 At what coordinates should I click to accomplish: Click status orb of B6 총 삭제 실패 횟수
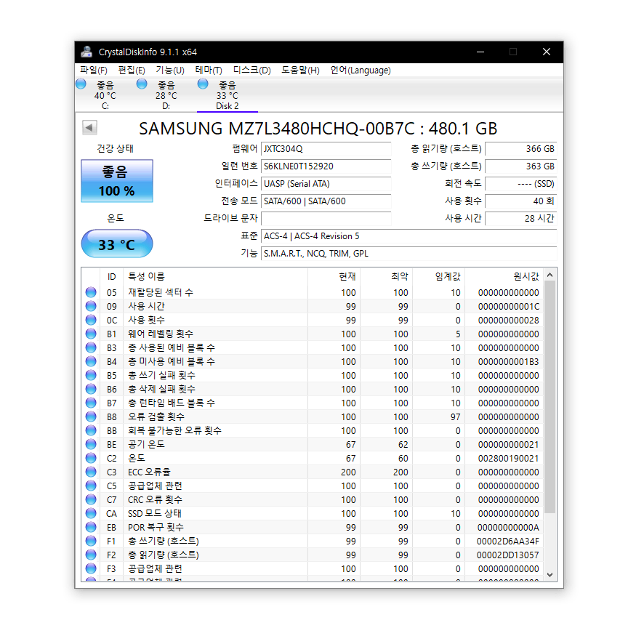(91, 389)
